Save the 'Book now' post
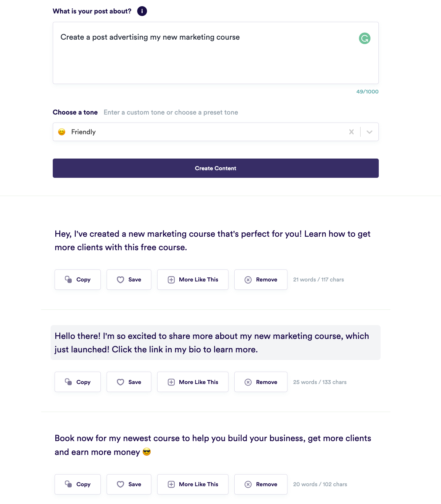The image size is (441, 504). 129,484
